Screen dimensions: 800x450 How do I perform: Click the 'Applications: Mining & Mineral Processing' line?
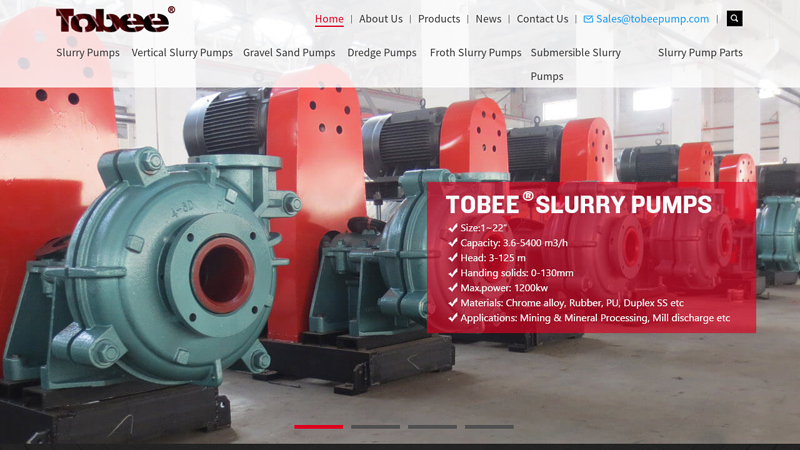click(x=595, y=318)
